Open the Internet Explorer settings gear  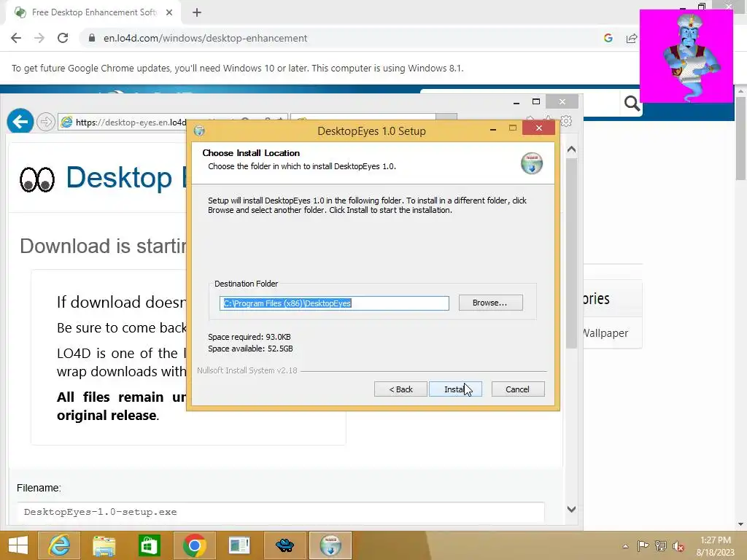tap(566, 121)
